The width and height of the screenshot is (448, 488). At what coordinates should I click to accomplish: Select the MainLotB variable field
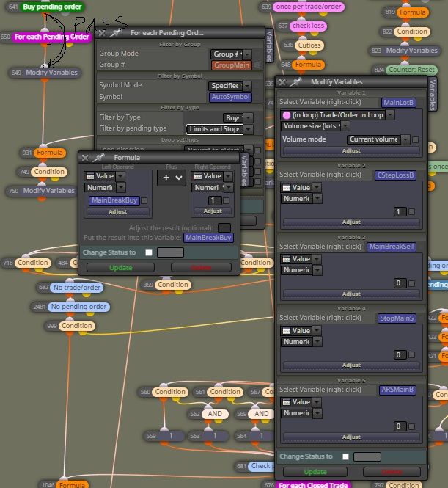(398, 103)
